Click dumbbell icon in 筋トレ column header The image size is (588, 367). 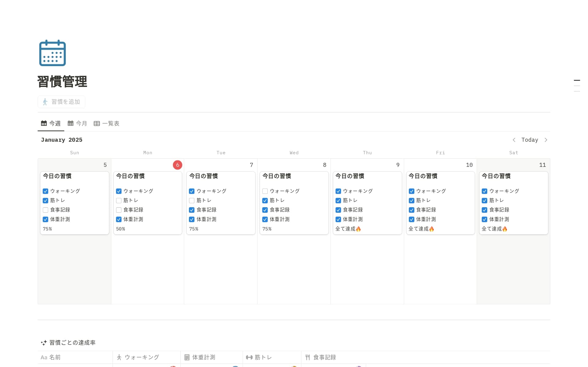click(249, 357)
